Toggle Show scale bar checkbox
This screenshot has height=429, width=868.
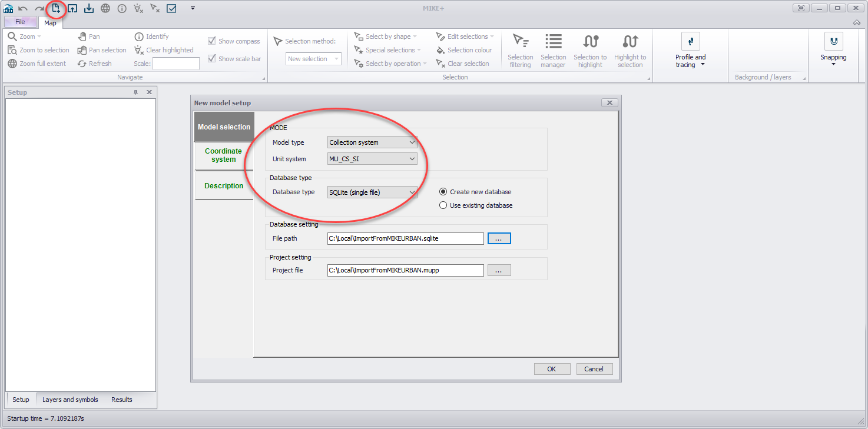click(212, 59)
